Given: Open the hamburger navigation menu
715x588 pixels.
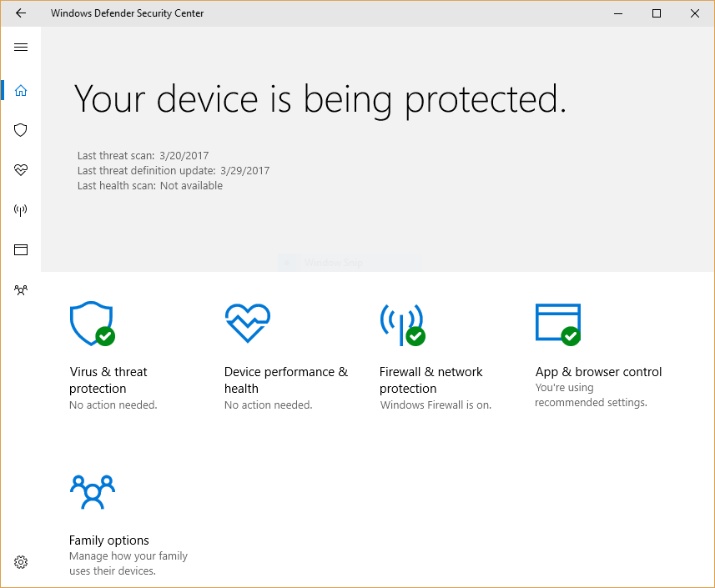Looking at the screenshot, I should [21, 47].
